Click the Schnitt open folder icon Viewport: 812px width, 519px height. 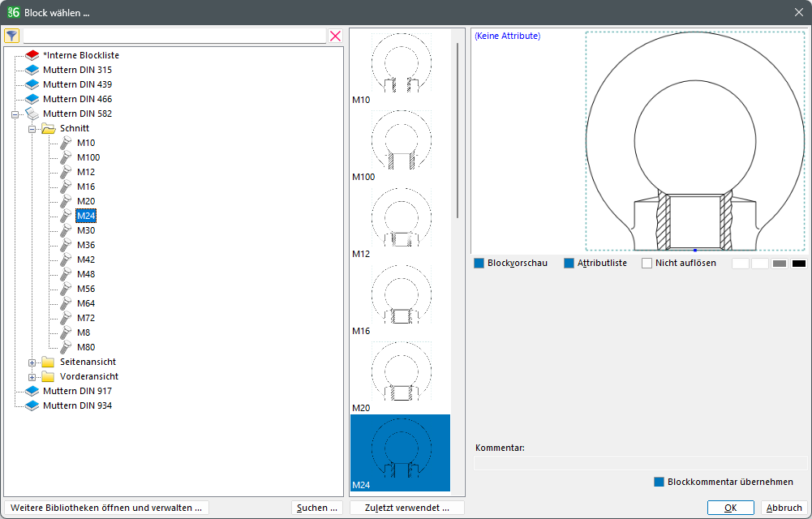click(48, 128)
